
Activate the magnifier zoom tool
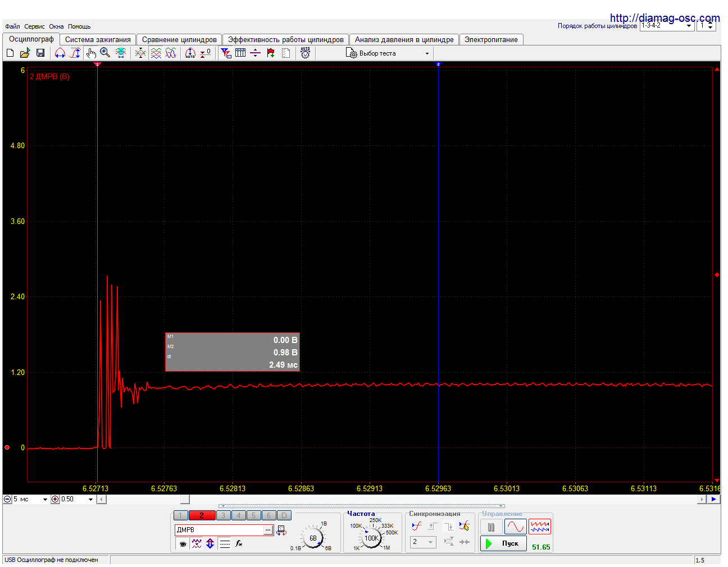(105, 53)
